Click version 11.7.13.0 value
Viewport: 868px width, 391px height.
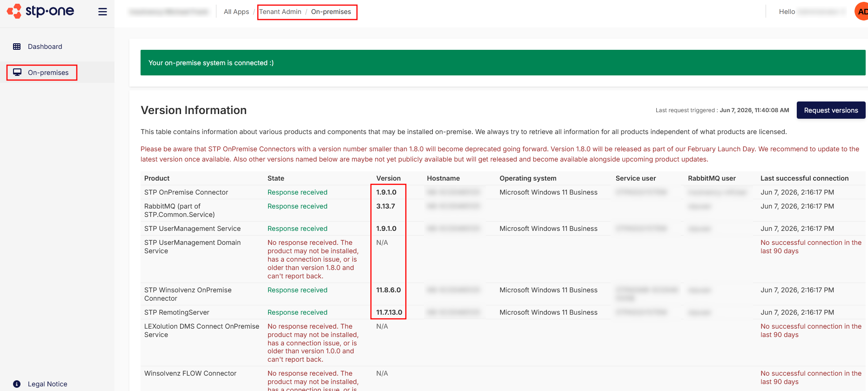[x=390, y=312]
